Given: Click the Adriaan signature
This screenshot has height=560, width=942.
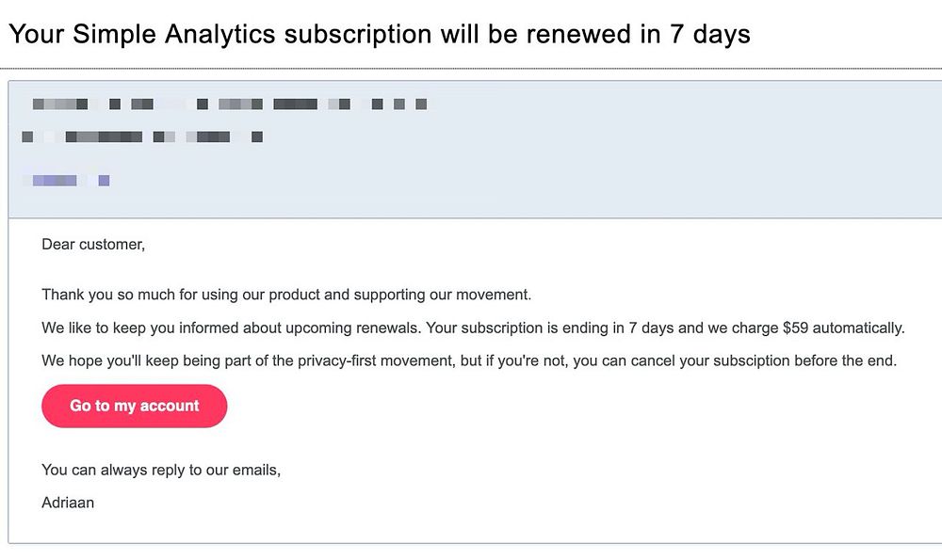Looking at the screenshot, I should click(68, 503).
